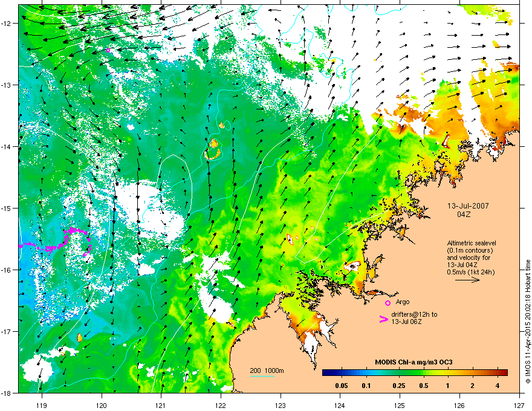
Task: Click the colorbar tick label '0.5'
Action: click(x=424, y=386)
